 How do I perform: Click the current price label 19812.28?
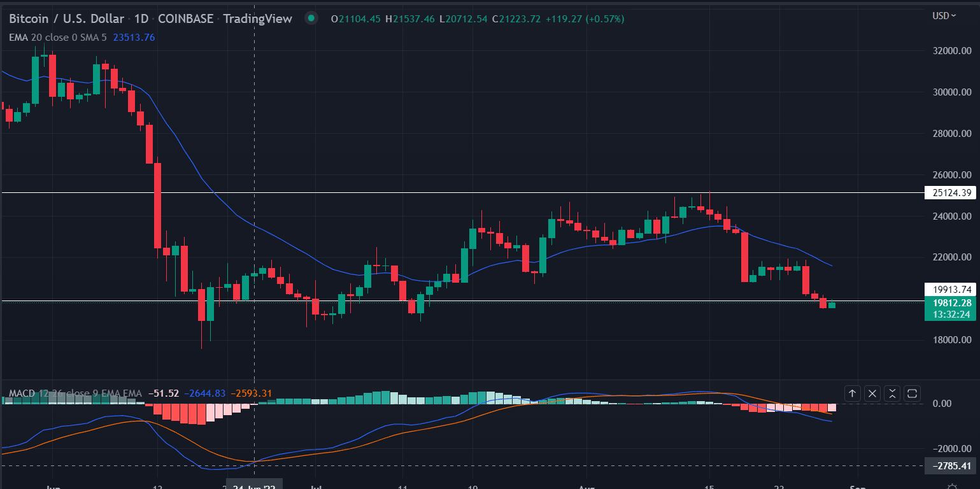click(x=949, y=302)
